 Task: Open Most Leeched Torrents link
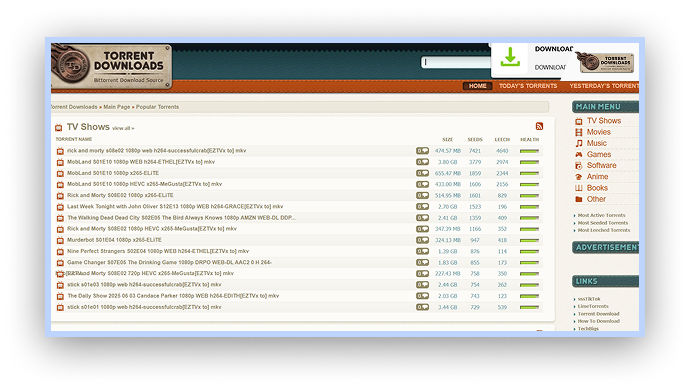[604, 230]
